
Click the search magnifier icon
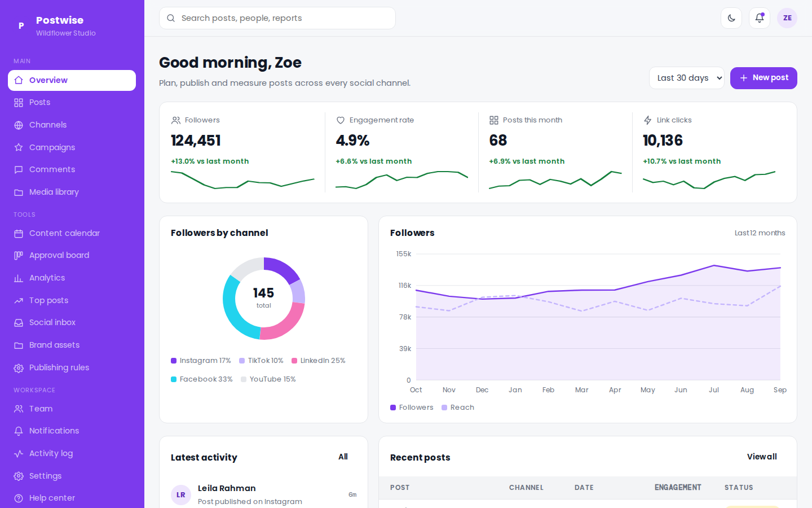point(171,18)
